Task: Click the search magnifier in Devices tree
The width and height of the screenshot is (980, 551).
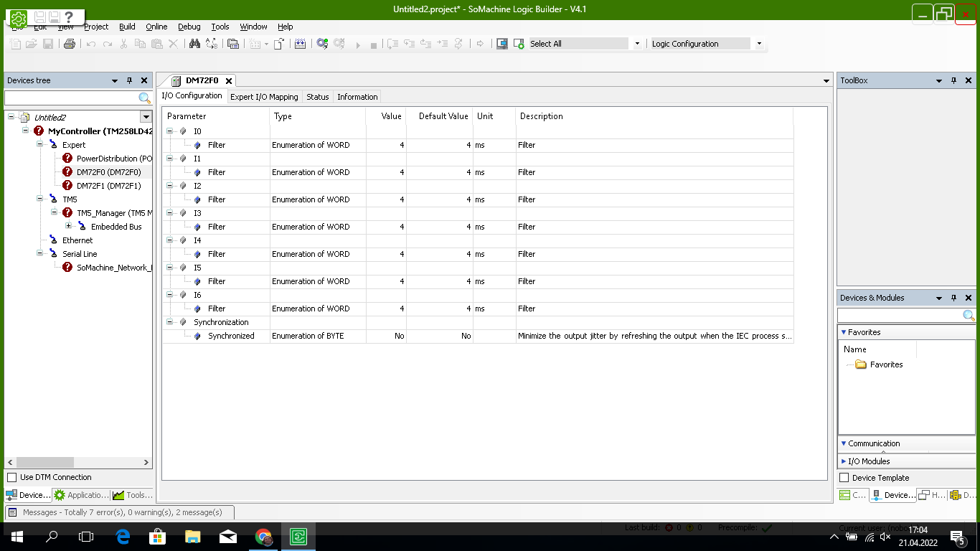Action: tap(144, 98)
